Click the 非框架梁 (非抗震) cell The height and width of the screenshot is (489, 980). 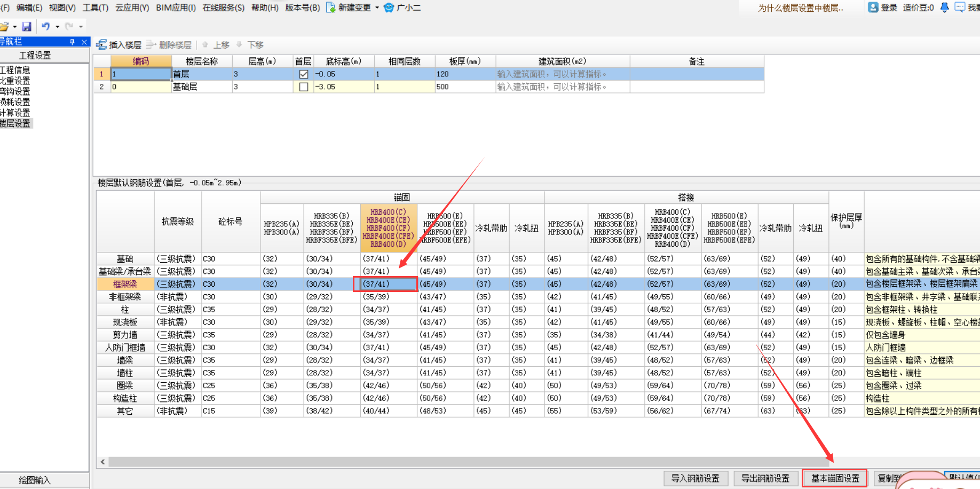coord(178,297)
